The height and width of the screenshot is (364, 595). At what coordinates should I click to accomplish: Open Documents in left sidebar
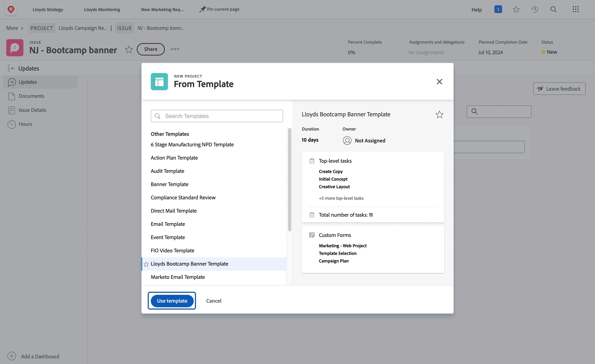[x=31, y=96]
